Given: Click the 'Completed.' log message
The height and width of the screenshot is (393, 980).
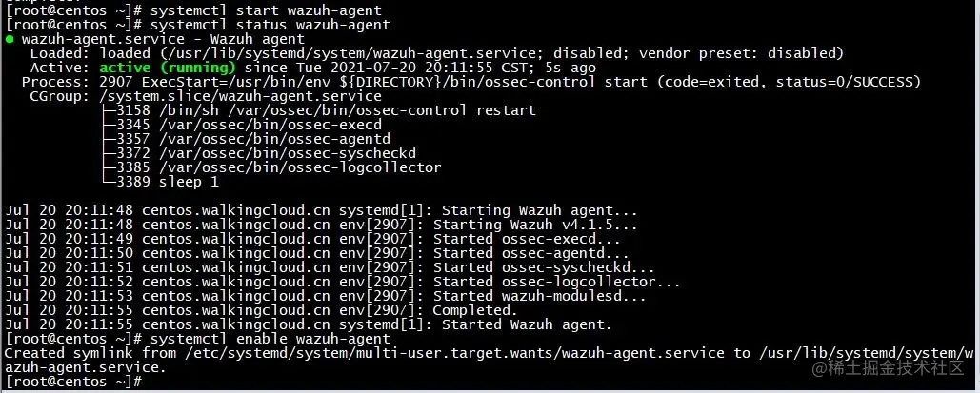Looking at the screenshot, I should click(x=475, y=310).
